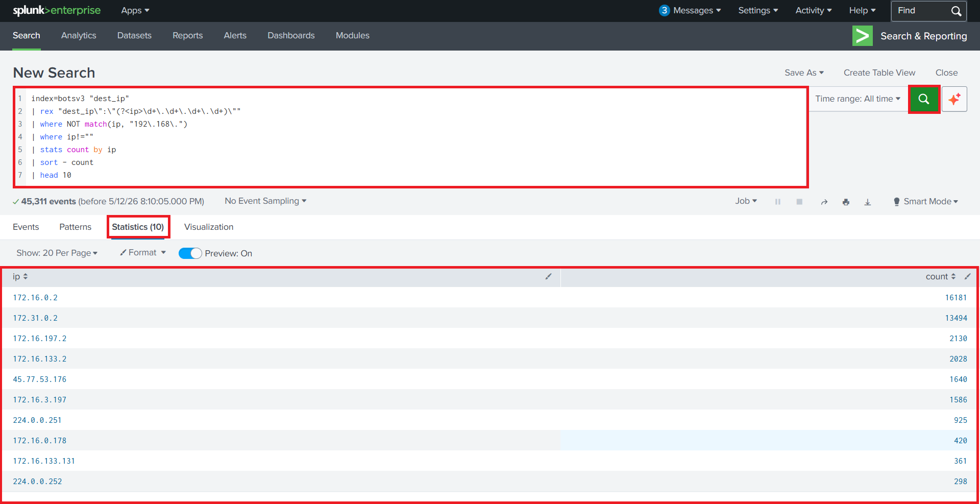The width and height of the screenshot is (980, 504).
Task: Click the Close search link
Action: tap(946, 73)
